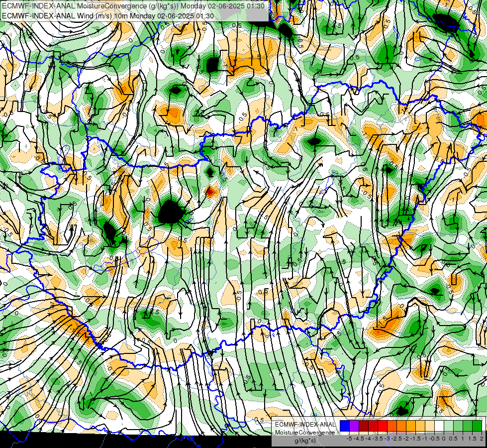Viewport: 487px width, 448px height.
Task: Click the medium green legend swatch between 1 and 1.5
Action: tap(468, 426)
